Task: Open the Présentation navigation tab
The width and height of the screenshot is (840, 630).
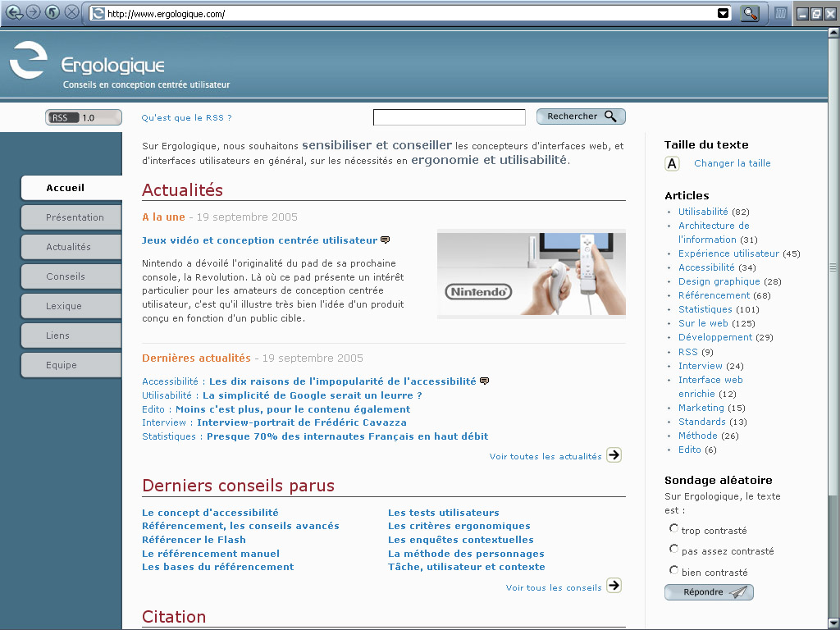Action: (x=72, y=217)
